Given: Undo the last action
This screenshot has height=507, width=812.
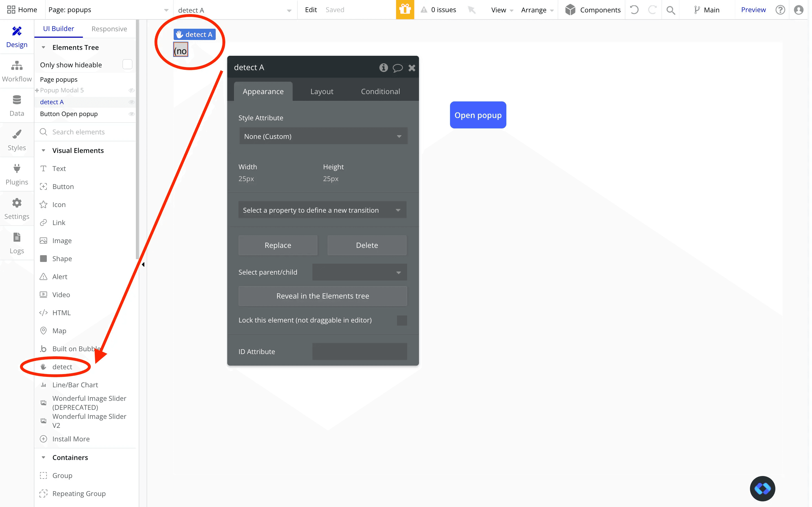Looking at the screenshot, I should (x=634, y=10).
